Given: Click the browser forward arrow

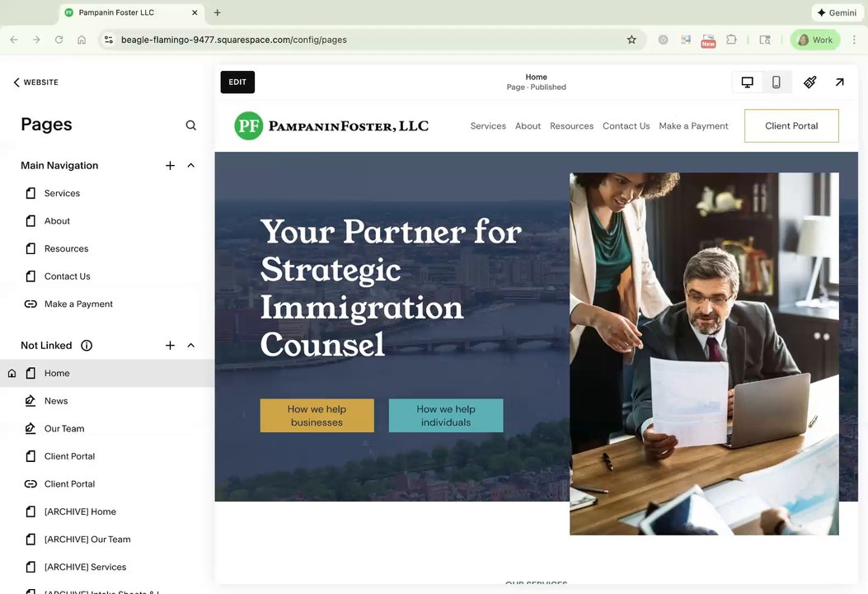Looking at the screenshot, I should (36, 40).
